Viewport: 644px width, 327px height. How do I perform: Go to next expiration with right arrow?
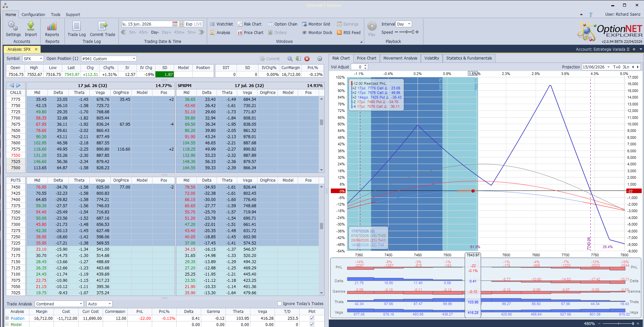[18, 85]
